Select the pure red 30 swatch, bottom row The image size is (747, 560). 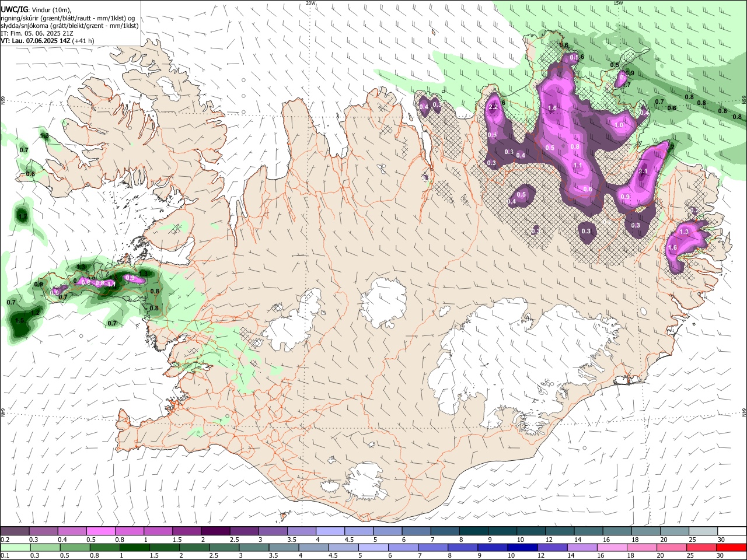731,547
